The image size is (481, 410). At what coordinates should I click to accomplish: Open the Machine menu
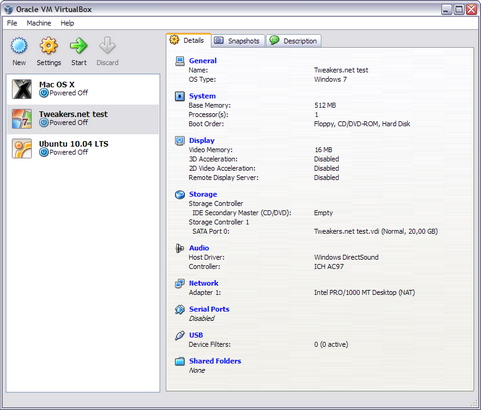[x=39, y=23]
